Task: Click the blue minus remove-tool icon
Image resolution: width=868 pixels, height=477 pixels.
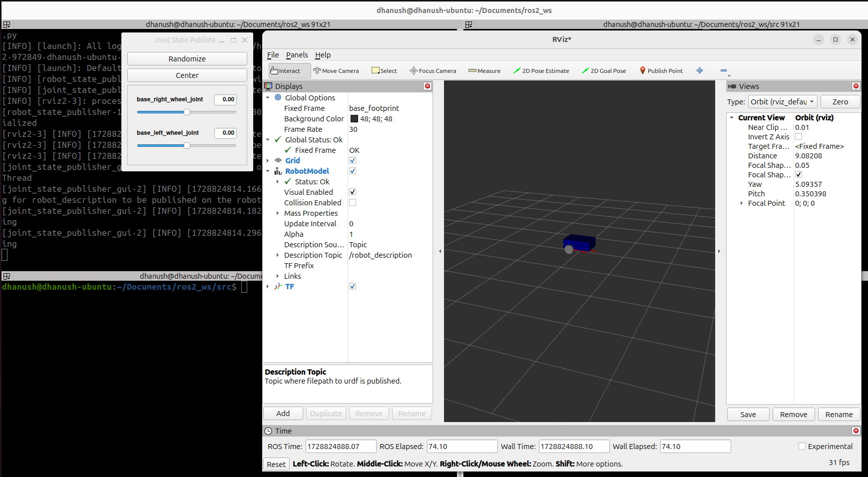Action: (x=724, y=71)
